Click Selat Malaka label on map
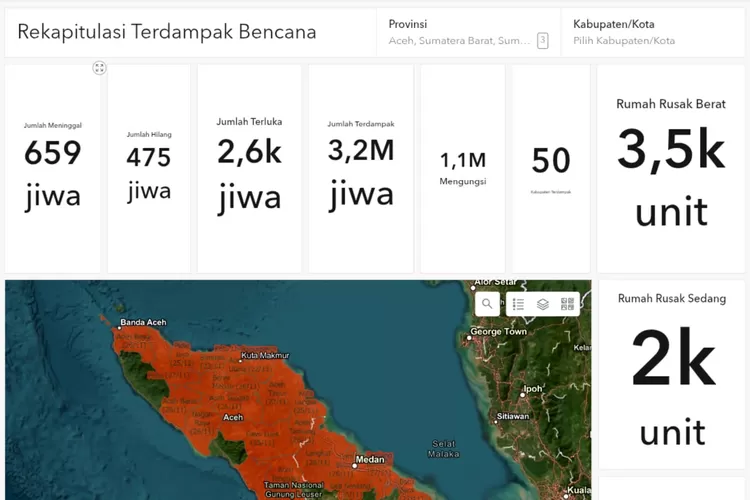Screen dimensions: 750x500 (x=443, y=449)
